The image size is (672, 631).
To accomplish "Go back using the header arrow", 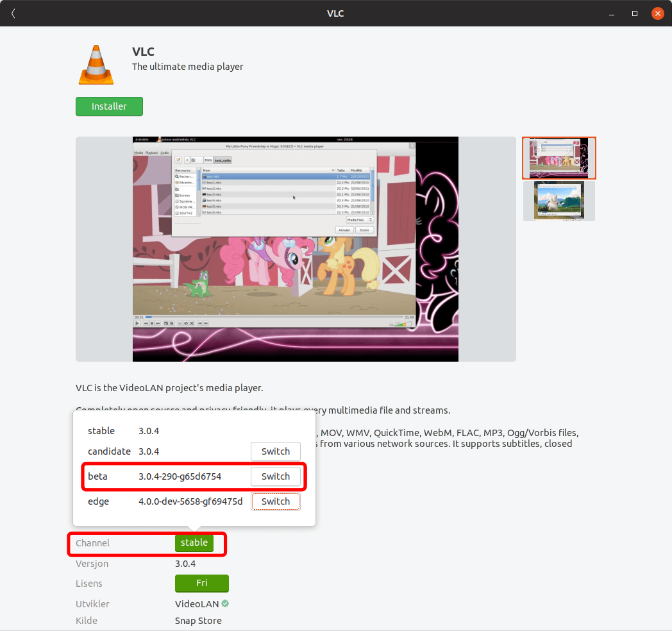I will (x=13, y=13).
